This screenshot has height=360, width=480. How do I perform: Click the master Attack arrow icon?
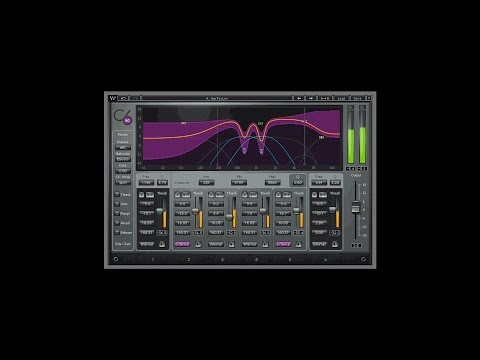pyautogui.click(x=117, y=223)
